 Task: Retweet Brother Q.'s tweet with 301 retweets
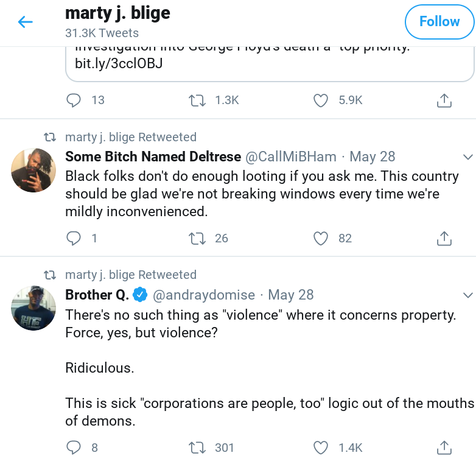tap(197, 448)
